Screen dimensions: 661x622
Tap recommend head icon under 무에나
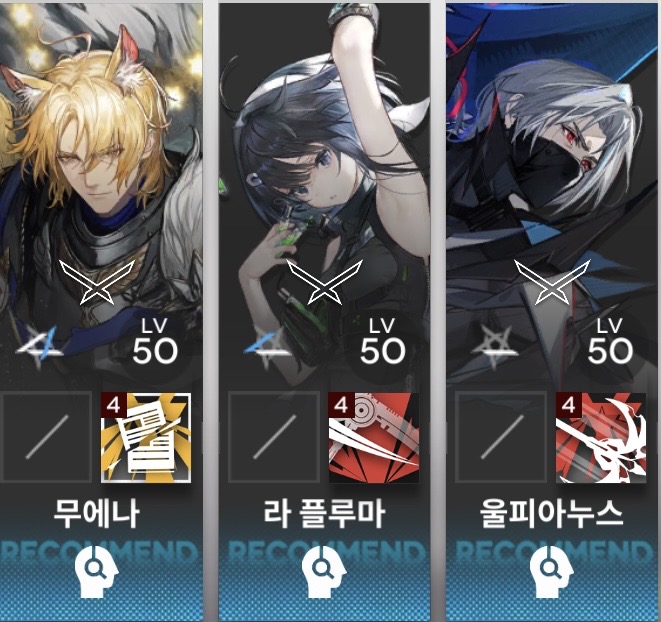pyautogui.click(x=97, y=572)
